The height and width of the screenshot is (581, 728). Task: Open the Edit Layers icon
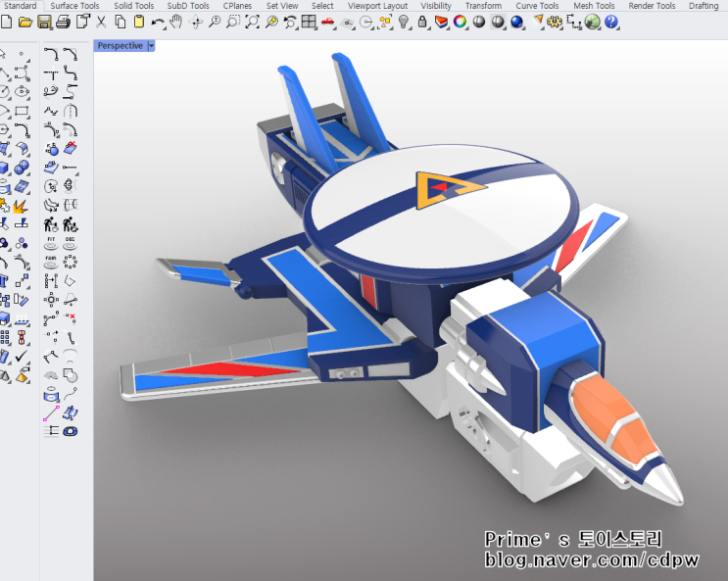click(442, 22)
